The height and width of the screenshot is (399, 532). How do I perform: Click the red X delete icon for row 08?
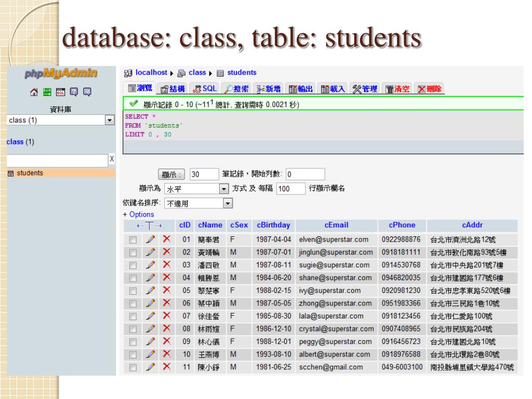click(166, 328)
